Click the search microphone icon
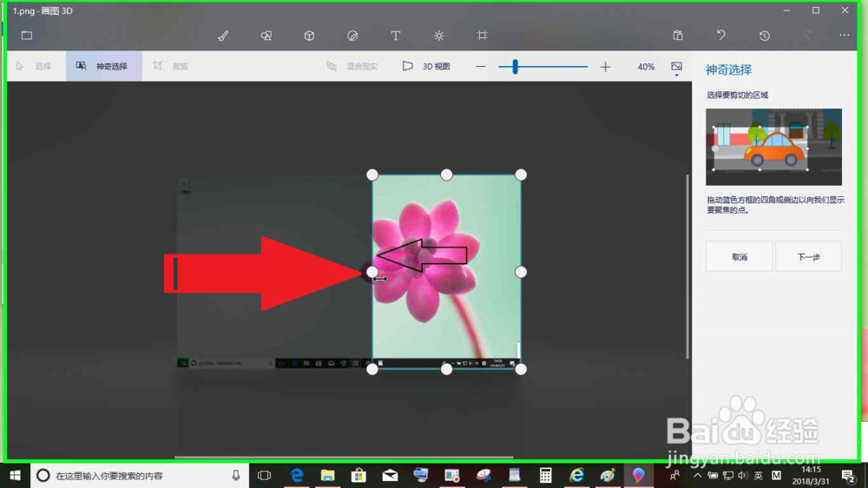Viewport: 868px width, 488px height. tap(236, 475)
